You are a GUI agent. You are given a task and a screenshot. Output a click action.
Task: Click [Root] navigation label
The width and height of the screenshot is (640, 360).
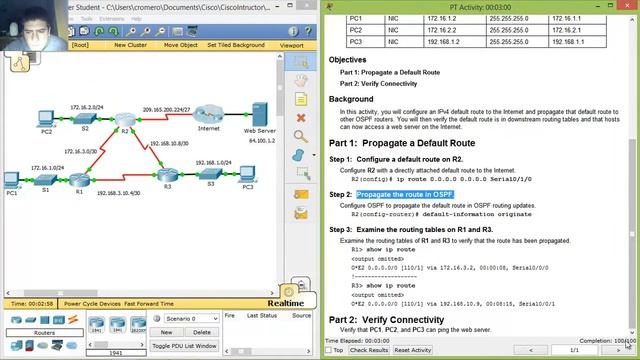click(x=80, y=45)
